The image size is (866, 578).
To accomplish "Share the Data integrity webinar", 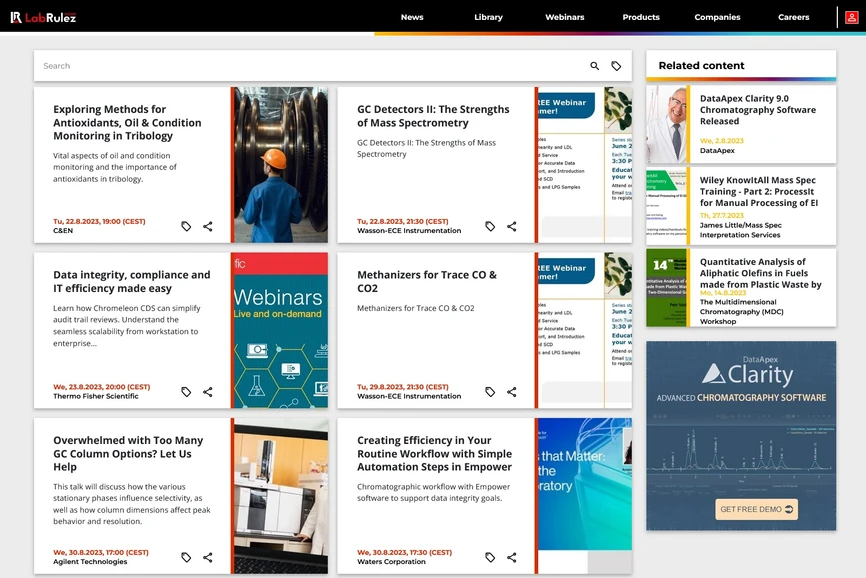I will [x=208, y=392].
